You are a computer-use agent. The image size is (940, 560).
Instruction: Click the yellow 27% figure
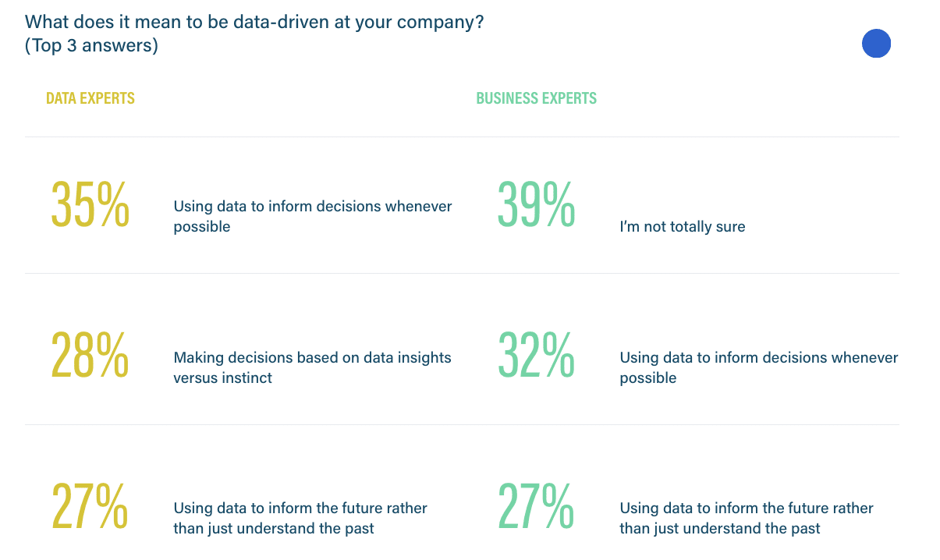coord(90,506)
